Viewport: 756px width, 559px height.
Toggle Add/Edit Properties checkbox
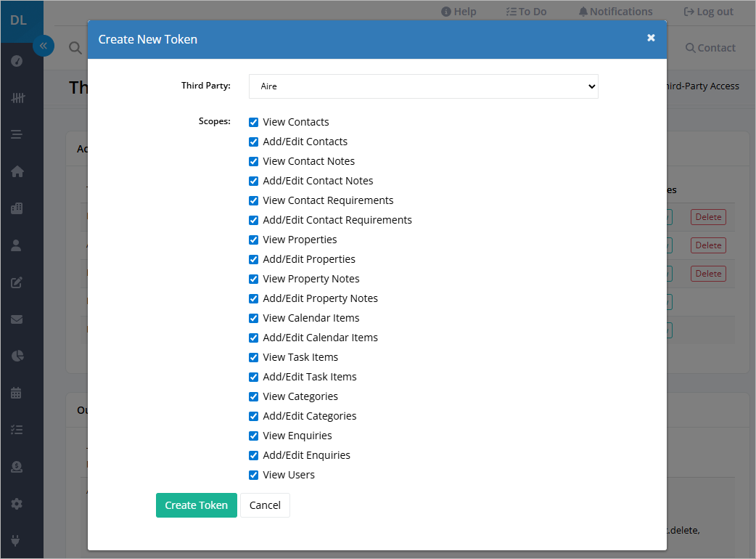(254, 259)
